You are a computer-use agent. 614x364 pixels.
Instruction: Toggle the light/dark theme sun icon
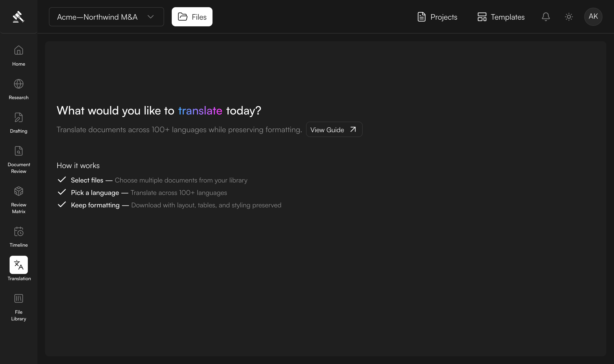569,17
